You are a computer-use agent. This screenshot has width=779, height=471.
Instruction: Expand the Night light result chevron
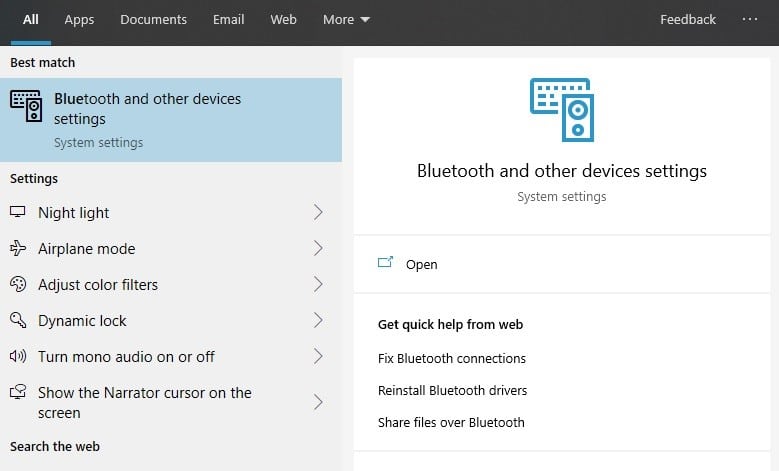pyautogui.click(x=318, y=213)
